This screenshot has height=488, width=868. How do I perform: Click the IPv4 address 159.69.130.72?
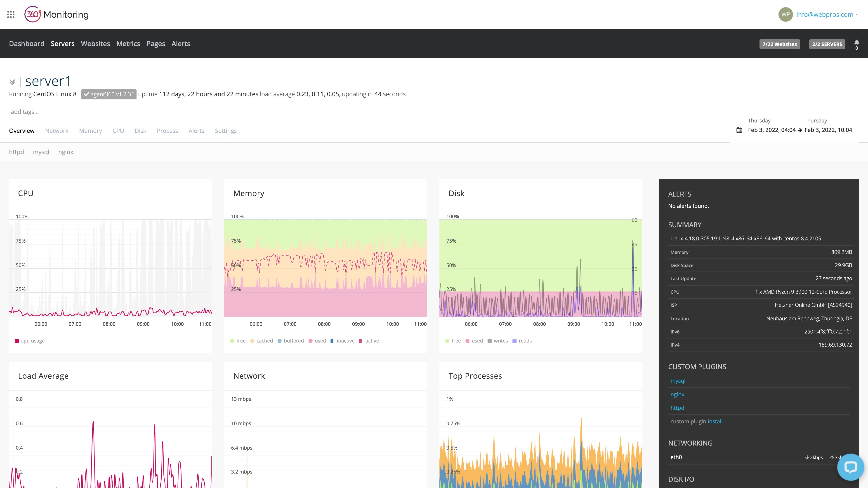tap(835, 345)
